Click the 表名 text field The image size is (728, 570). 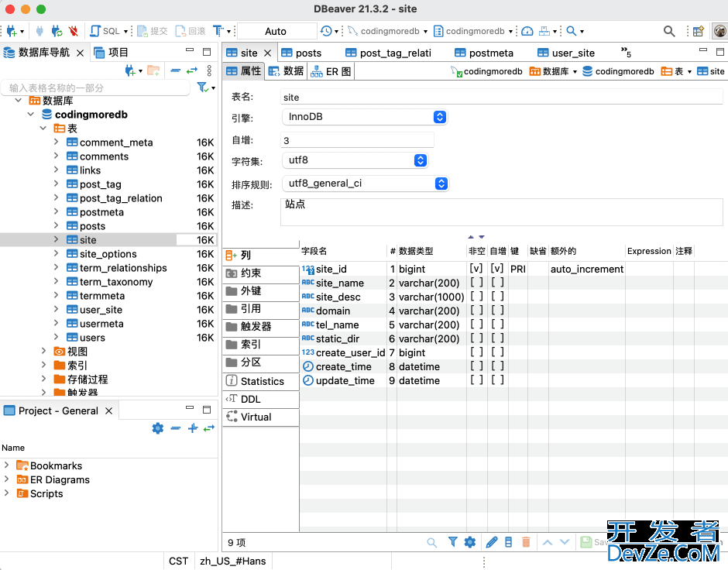[x=501, y=97]
